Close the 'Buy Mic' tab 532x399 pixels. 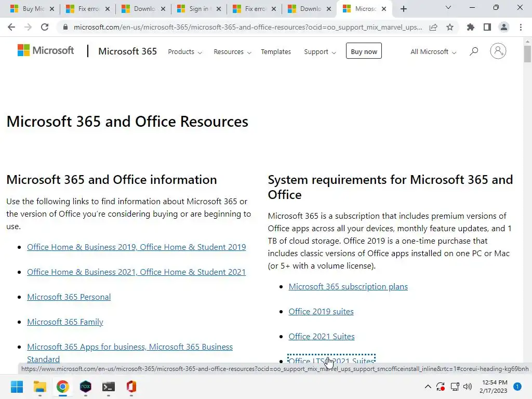pyautogui.click(x=52, y=9)
